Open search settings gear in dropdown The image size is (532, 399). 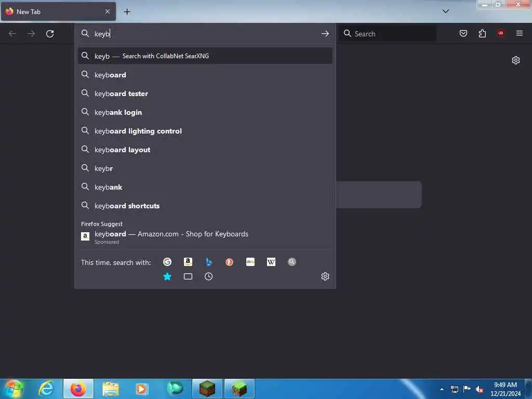[x=325, y=276]
